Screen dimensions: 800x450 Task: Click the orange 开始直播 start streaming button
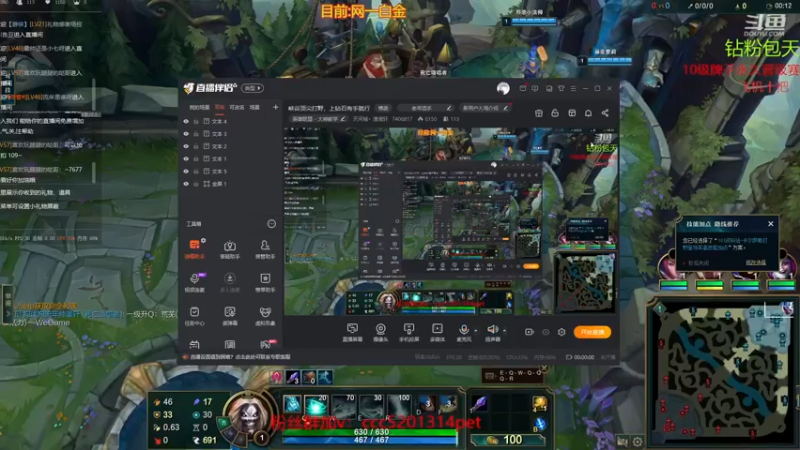coord(592,332)
